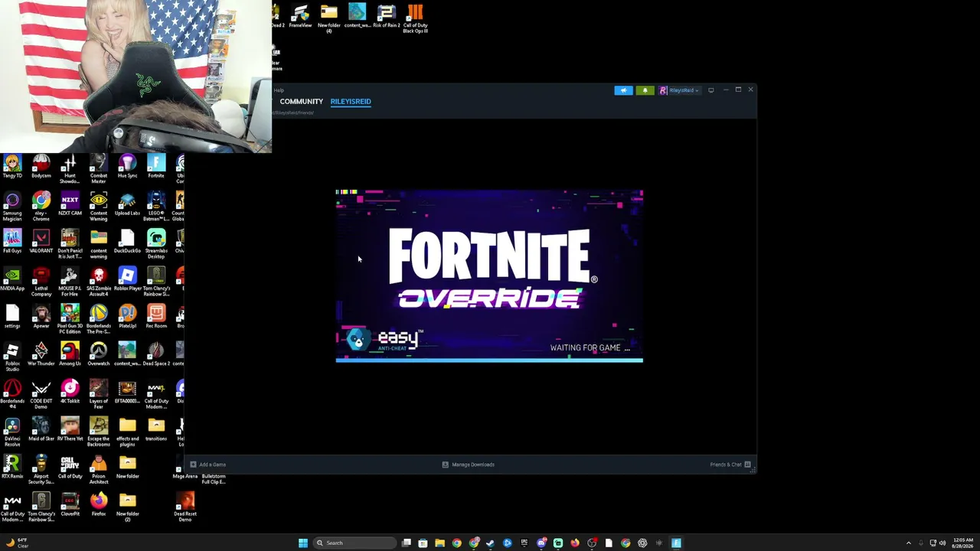
Task: Select the VALORANT desktop icon
Action: (41, 241)
